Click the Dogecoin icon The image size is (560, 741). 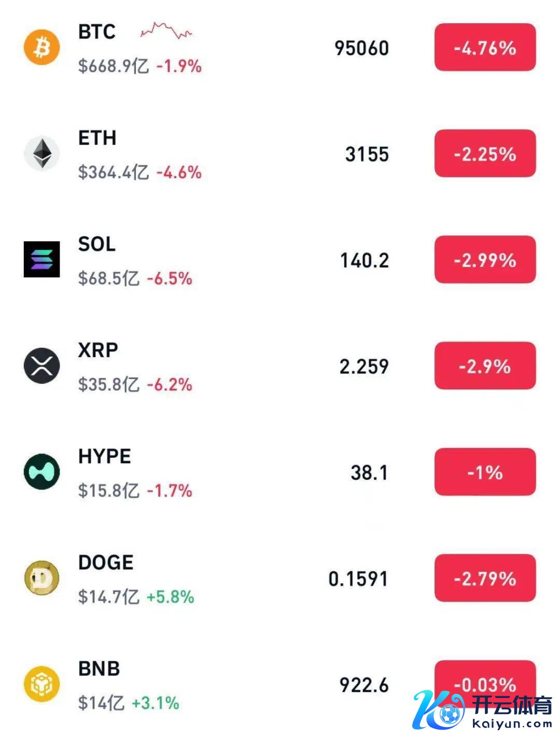coord(42,578)
